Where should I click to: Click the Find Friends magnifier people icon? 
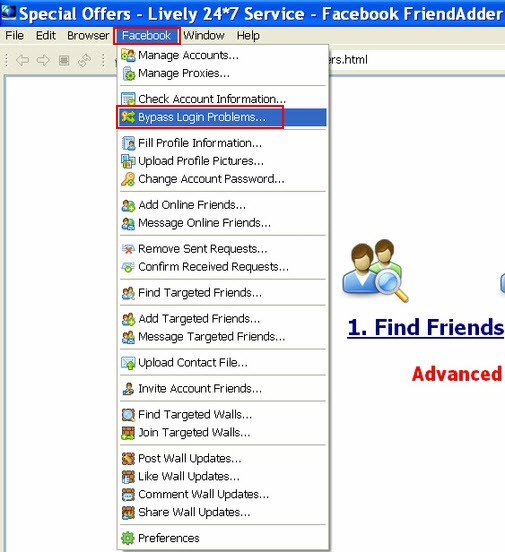(x=375, y=270)
